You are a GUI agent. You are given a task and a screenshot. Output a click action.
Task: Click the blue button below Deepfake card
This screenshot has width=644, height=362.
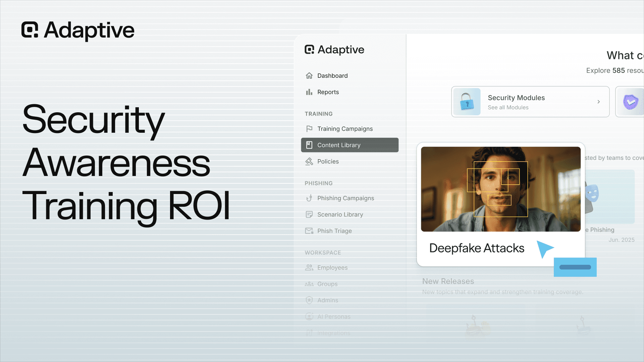575,267
